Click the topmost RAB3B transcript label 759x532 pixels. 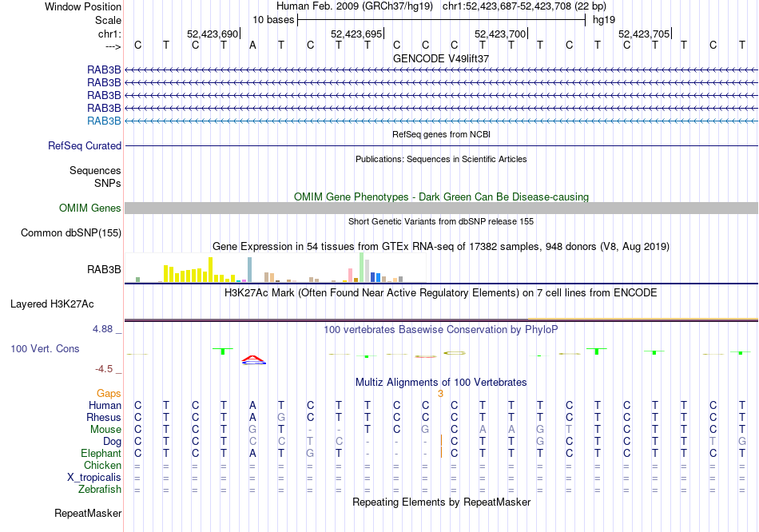click(x=104, y=70)
